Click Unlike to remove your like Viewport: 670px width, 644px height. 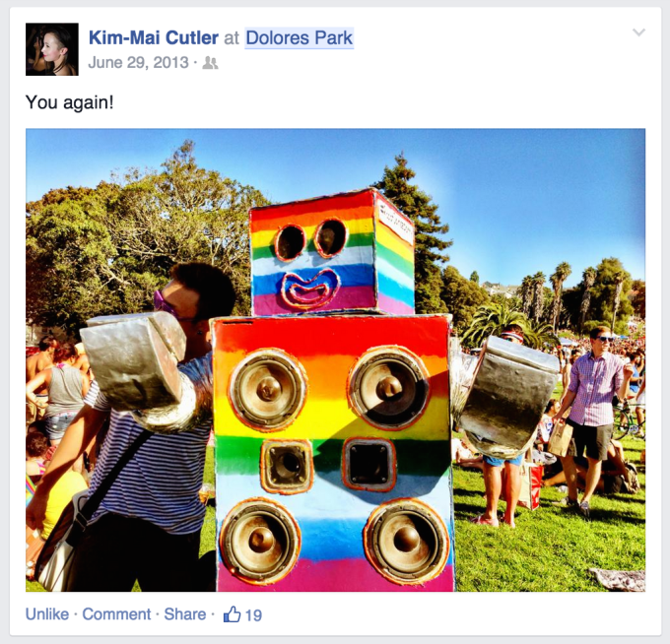(x=47, y=614)
